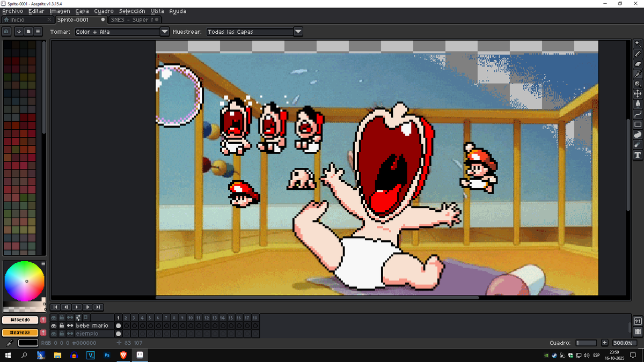This screenshot has height=362, width=644.
Task: Click the eyedropper icon in the status bar
Action: [x=9, y=343]
